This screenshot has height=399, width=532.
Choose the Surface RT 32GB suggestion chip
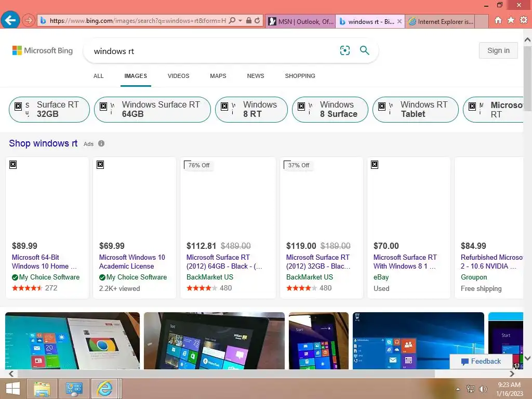click(49, 109)
